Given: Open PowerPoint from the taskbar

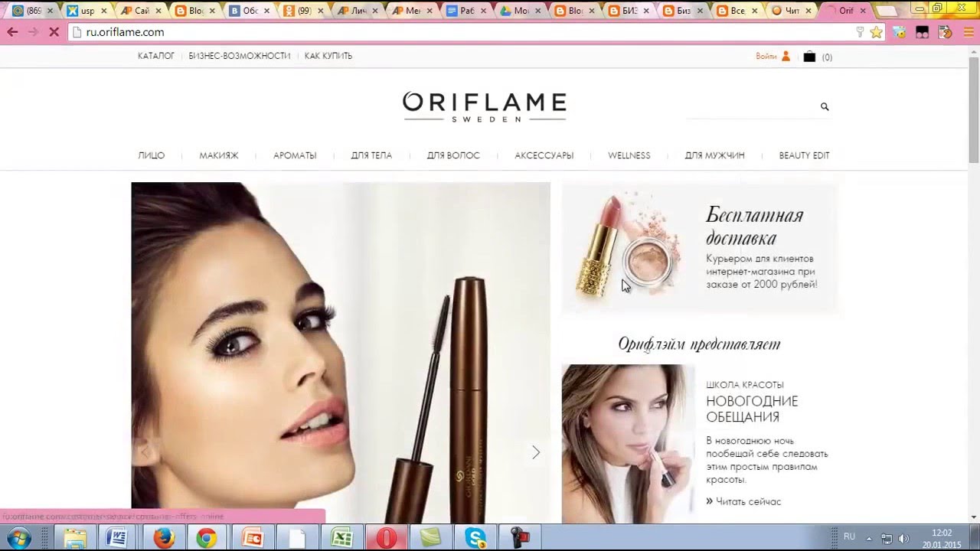Looking at the screenshot, I should point(252,538).
